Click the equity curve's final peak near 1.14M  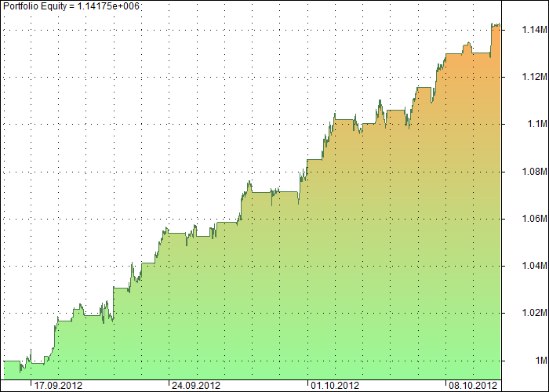[494, 25]
